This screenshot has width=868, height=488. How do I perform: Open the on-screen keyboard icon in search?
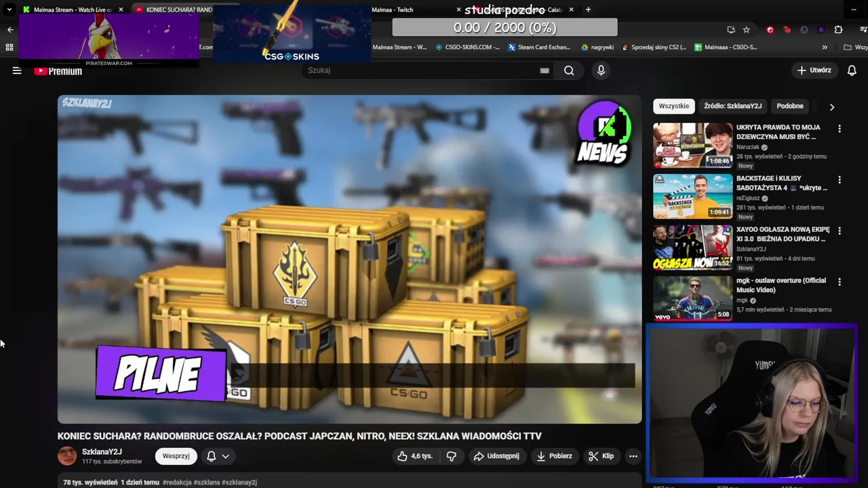point(545,70)
